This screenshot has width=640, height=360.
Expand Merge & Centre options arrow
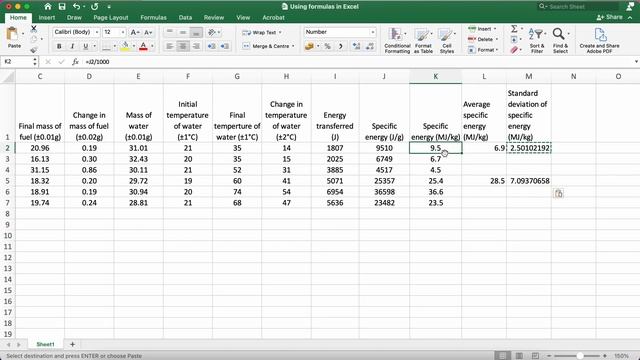pos(293,47)
